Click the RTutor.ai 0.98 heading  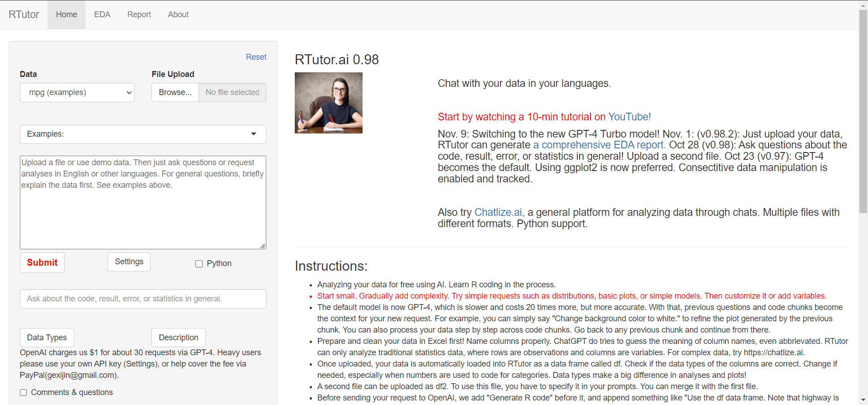(337, 60)
